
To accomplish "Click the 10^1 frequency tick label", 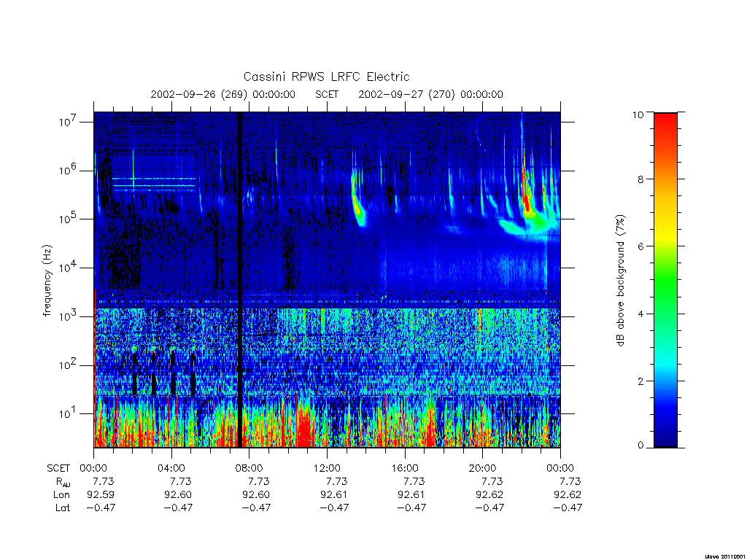I will click(69, 413).
